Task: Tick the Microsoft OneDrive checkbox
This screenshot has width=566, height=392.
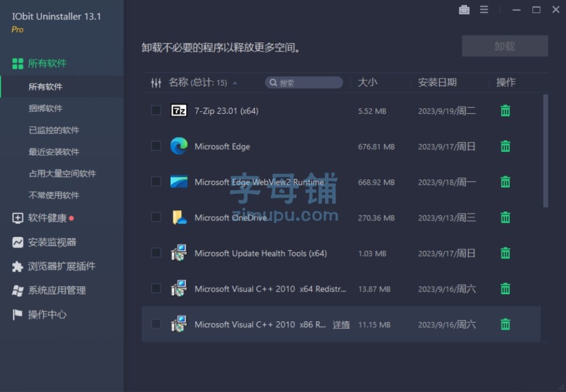Action: point(156,217)
